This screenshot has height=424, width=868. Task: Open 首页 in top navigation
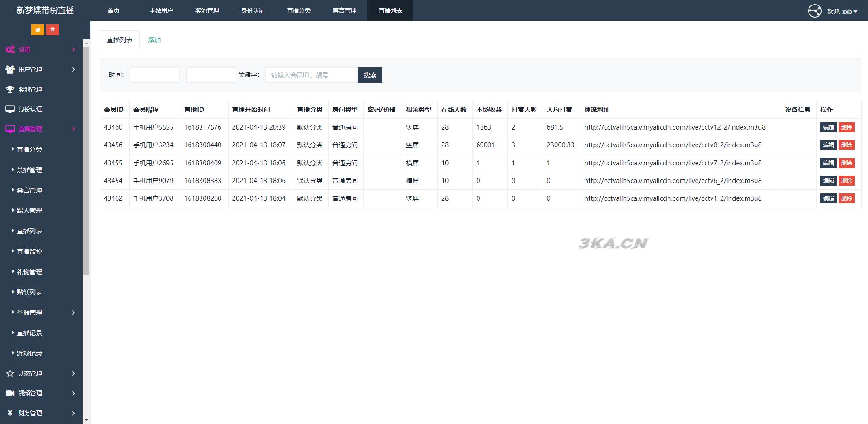click(x=113, y=10)
